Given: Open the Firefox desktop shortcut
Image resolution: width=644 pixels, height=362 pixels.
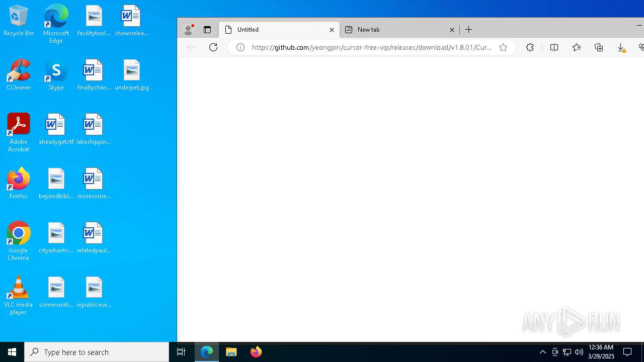Looking at the screenshot, I should coord(19,184).
